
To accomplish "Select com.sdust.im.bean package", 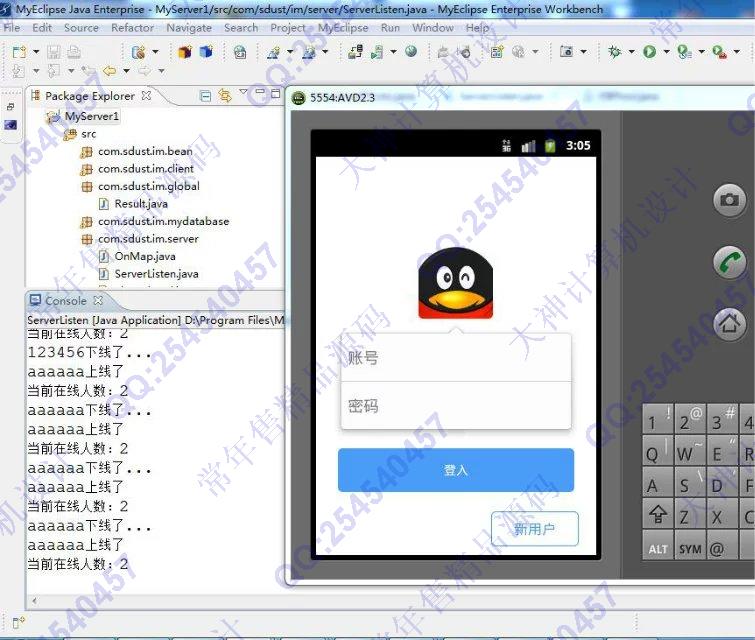I will pos(145,151).
